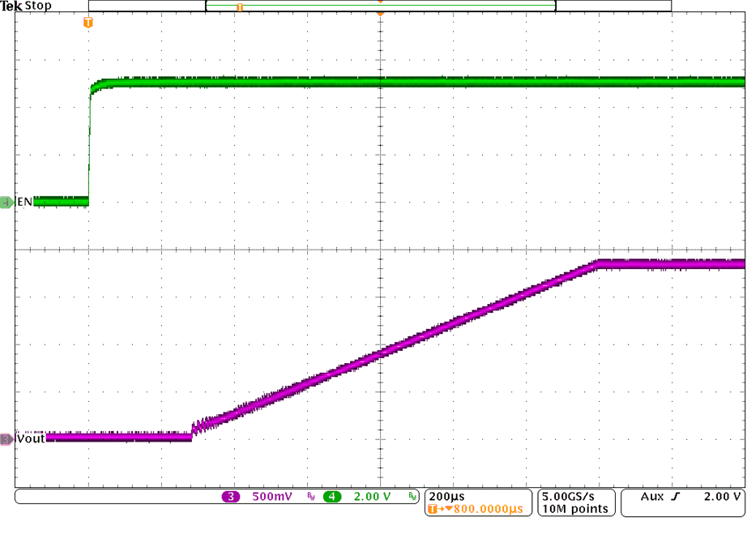Open the 10M points record length readout
Viewport: 747px width, 560px height.
tap(575, 507)
